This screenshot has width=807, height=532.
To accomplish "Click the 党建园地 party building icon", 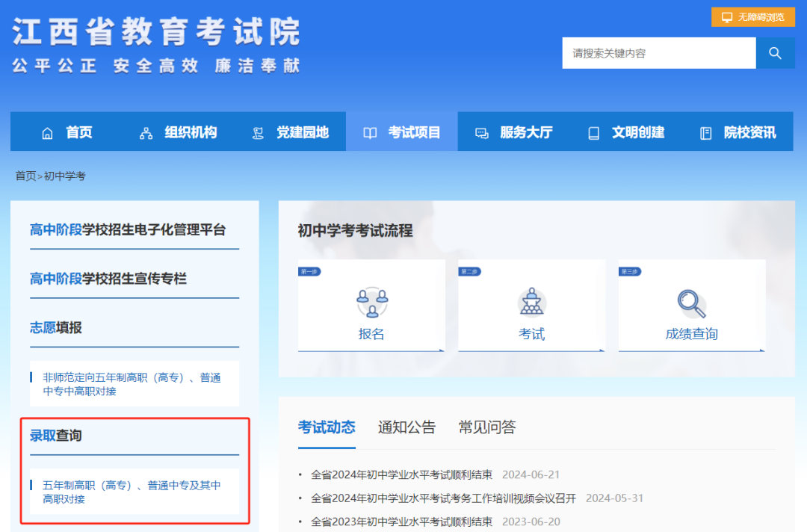I will click(256, 132).
